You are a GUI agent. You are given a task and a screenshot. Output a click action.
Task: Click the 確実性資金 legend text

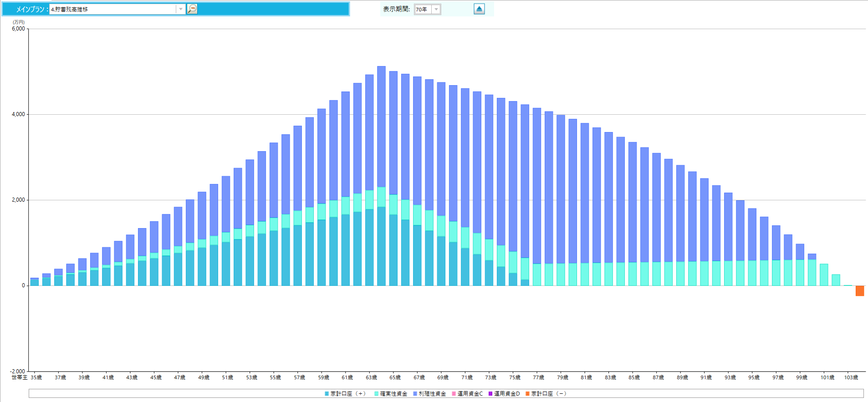tap(393, 394)
